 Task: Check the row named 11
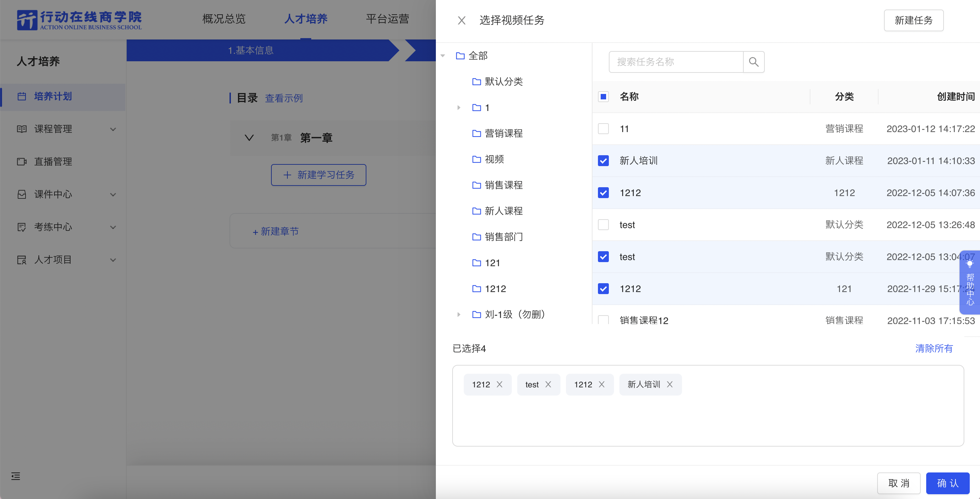pos(603,129)
